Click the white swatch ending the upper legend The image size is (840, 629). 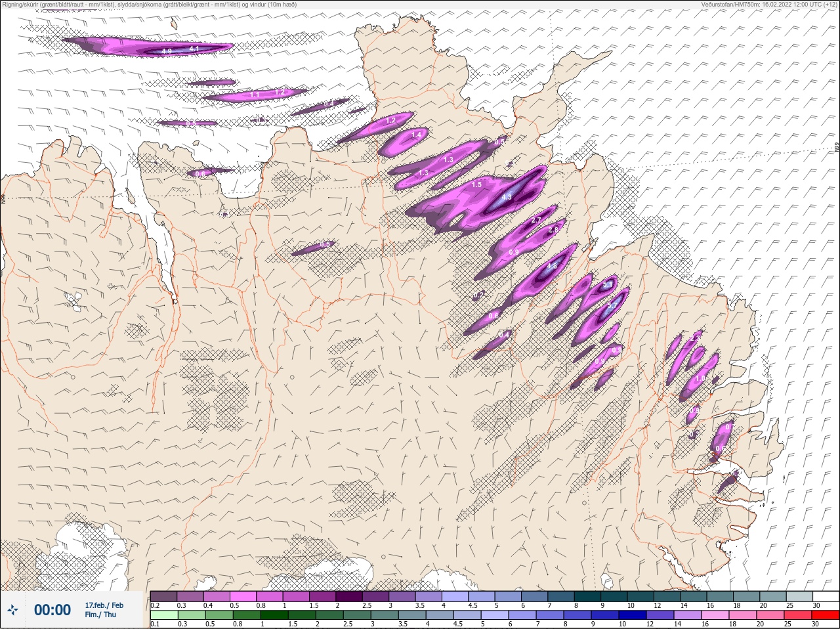826,596
